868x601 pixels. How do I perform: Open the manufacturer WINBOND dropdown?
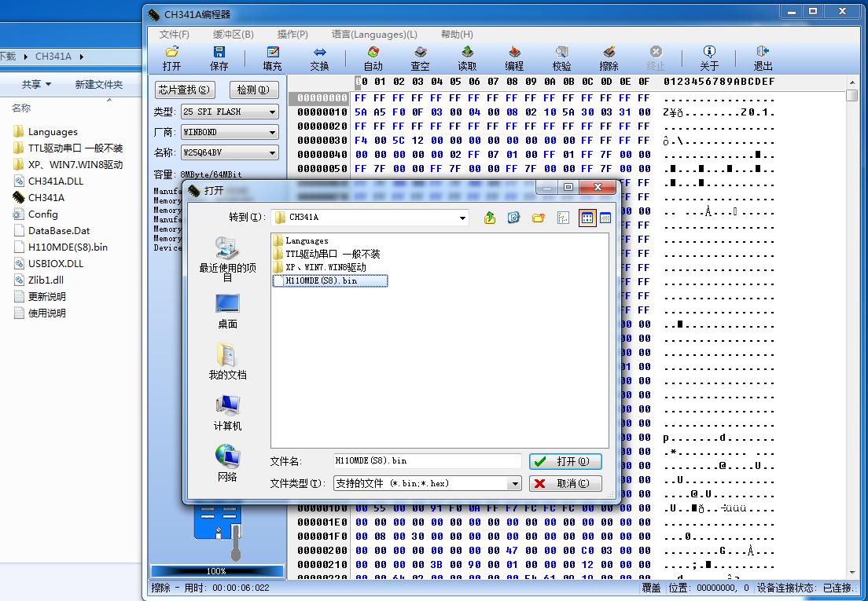click(272, 133)
